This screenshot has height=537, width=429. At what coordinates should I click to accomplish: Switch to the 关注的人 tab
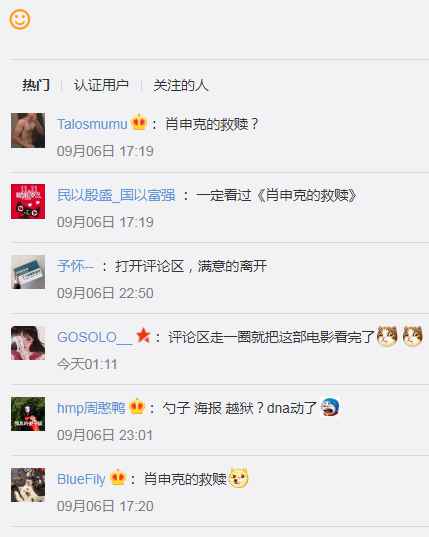coord(181,85)
